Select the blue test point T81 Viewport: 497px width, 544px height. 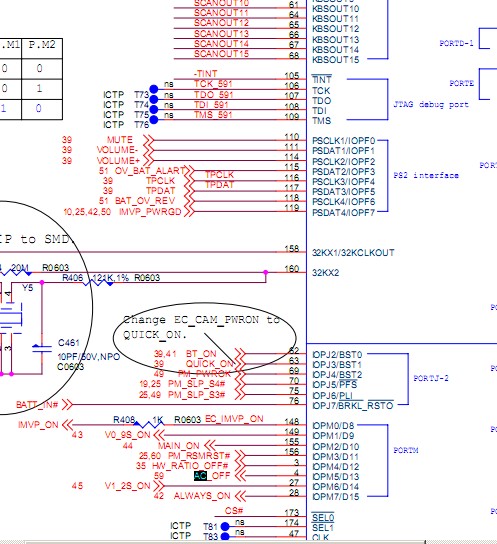(x=225, y=526)
